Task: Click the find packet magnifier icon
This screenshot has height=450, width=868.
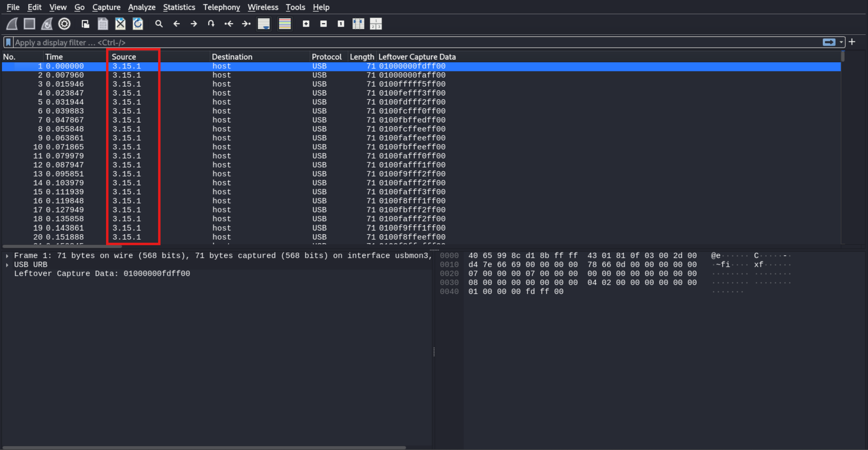Action: pyautogui.click(x=159, y=24)
